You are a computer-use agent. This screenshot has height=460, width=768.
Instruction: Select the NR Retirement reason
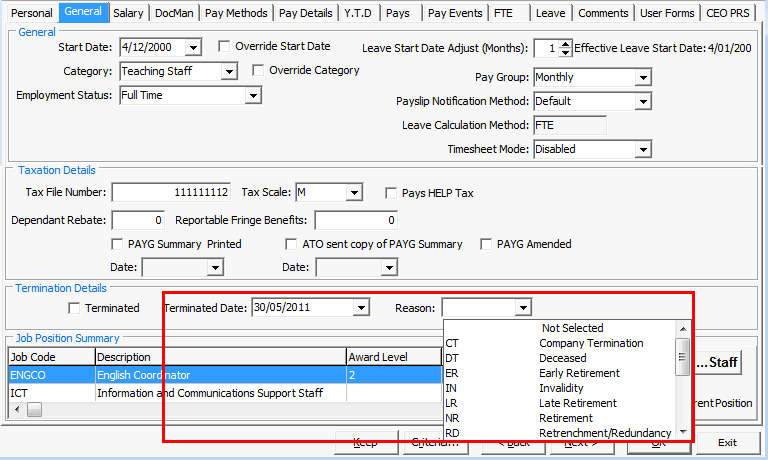[x=559, y=418]
